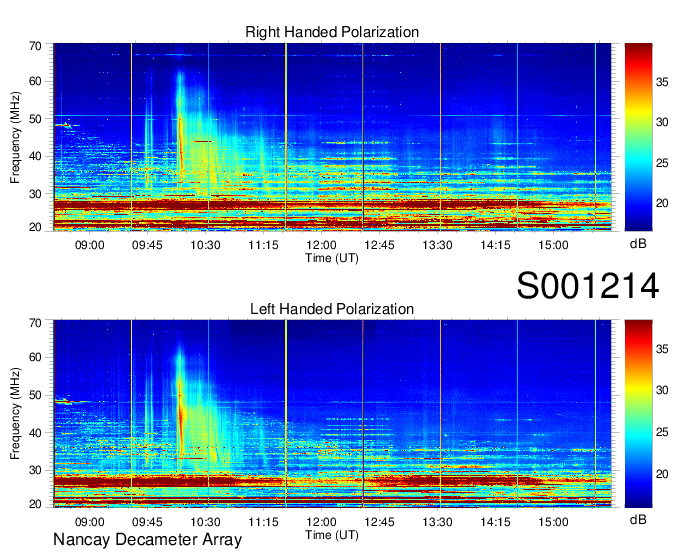
Task: Click 12:45 tick on Left Handed time axis
Action: pos(379,522)
